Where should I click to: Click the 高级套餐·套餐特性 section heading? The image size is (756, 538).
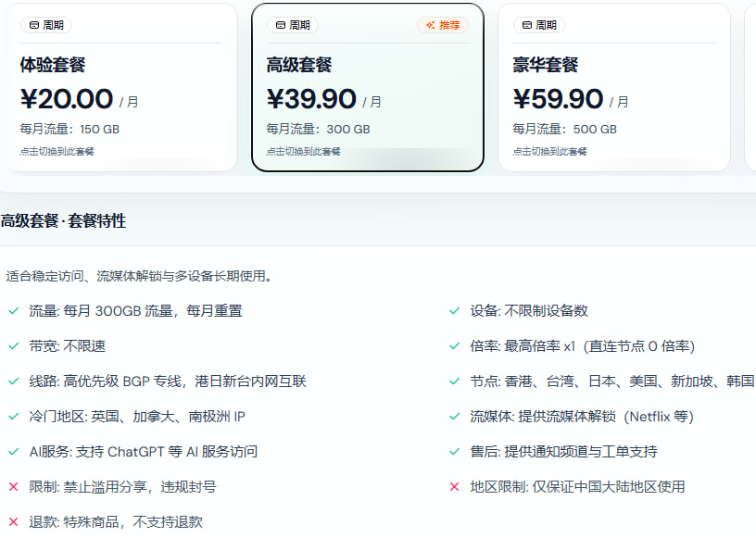point(63,220)
